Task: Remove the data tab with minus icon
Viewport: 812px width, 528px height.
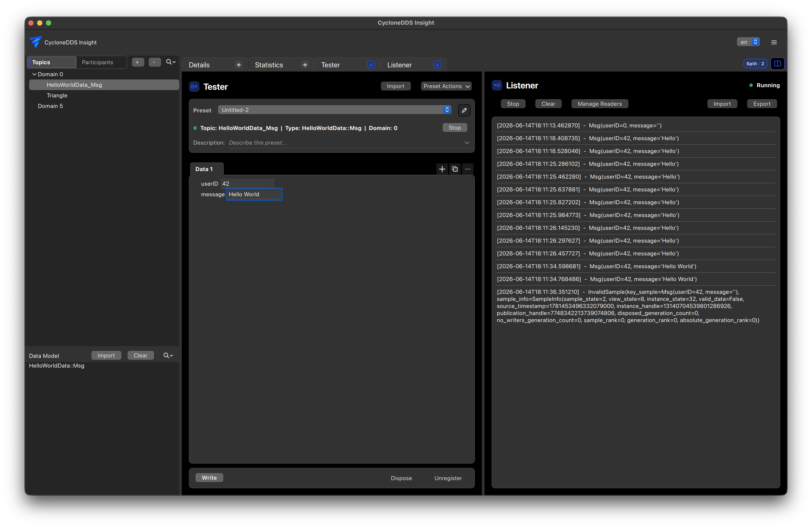Action: 467,169
